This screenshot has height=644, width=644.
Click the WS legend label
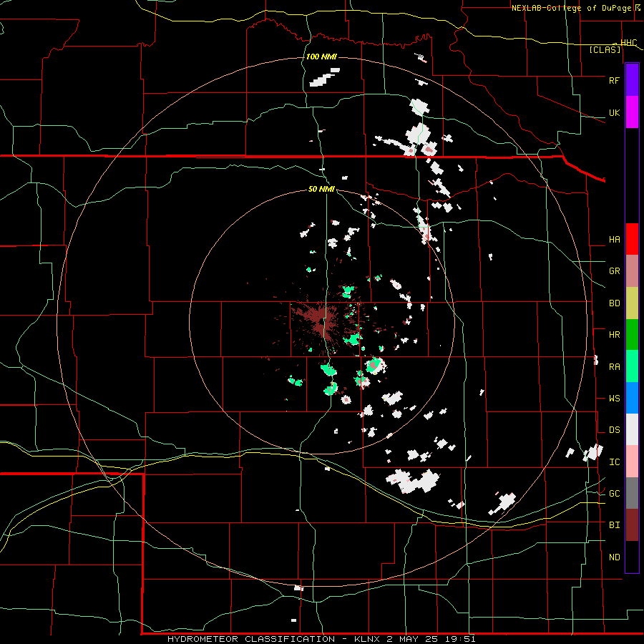614,399
